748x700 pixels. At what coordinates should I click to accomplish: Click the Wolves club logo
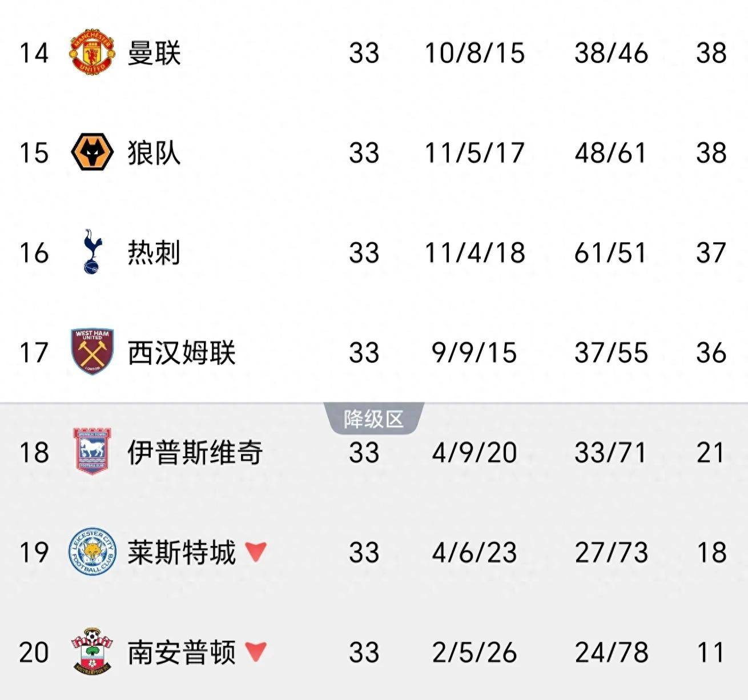click(x=91, y=153)
